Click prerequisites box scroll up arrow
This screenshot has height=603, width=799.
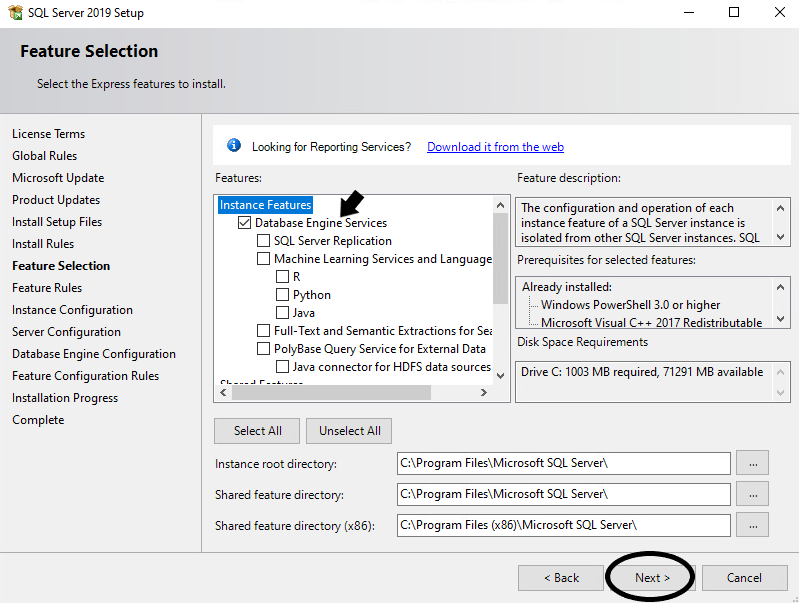(x=780, y=287)
